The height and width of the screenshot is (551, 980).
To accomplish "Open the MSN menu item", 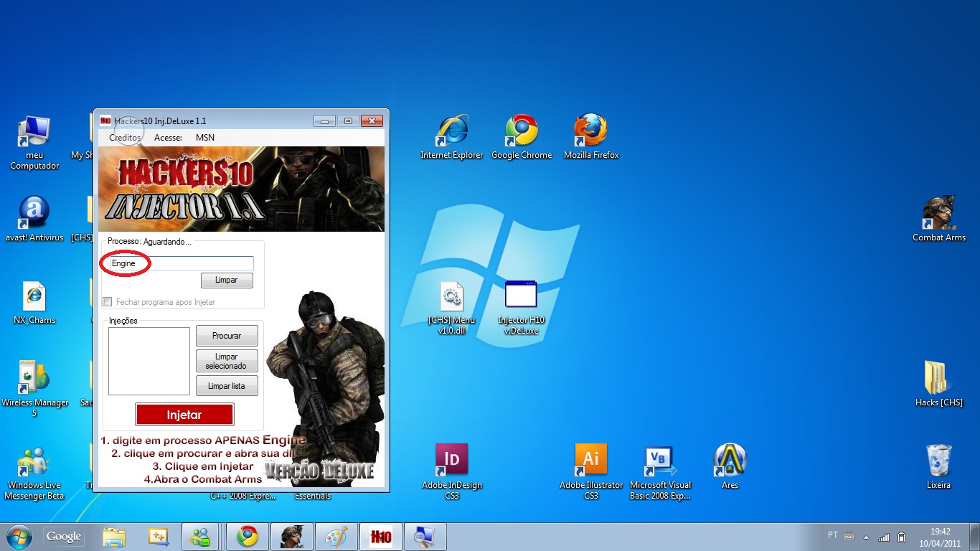I will 205,138.
